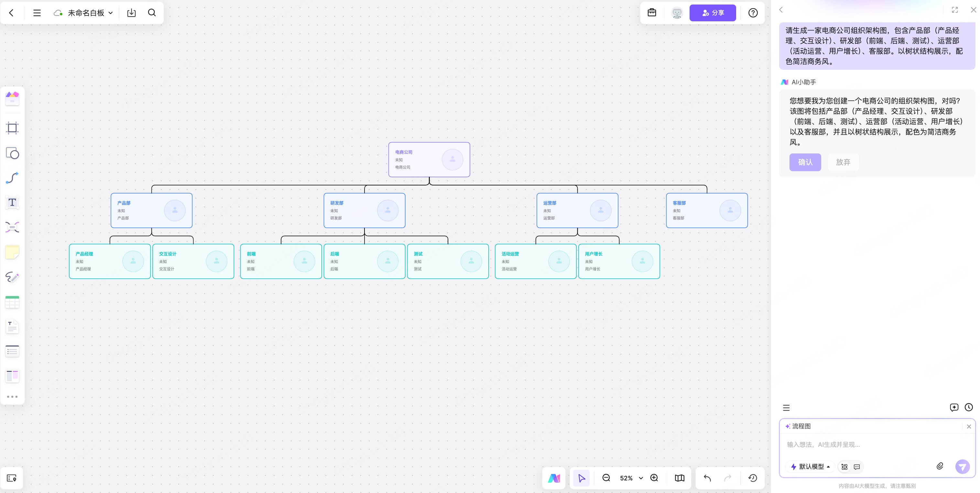The width and height of the screenshot is (980, 493).
Task: Click the 分享 share button
Action: pos(712,13)
